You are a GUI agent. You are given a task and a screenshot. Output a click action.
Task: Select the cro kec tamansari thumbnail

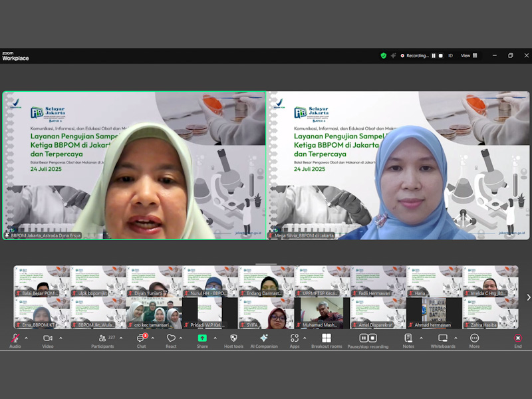pyautogui.click(x=154, y=313)
